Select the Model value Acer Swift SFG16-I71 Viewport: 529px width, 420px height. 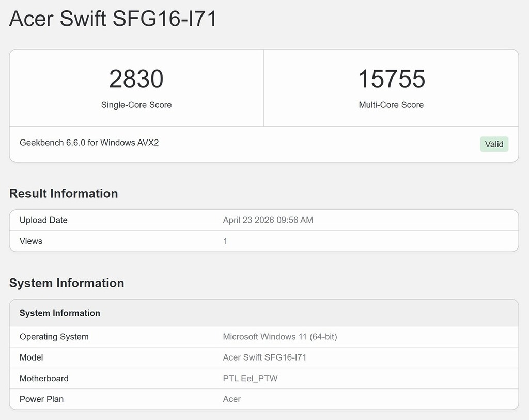[264, 357]
